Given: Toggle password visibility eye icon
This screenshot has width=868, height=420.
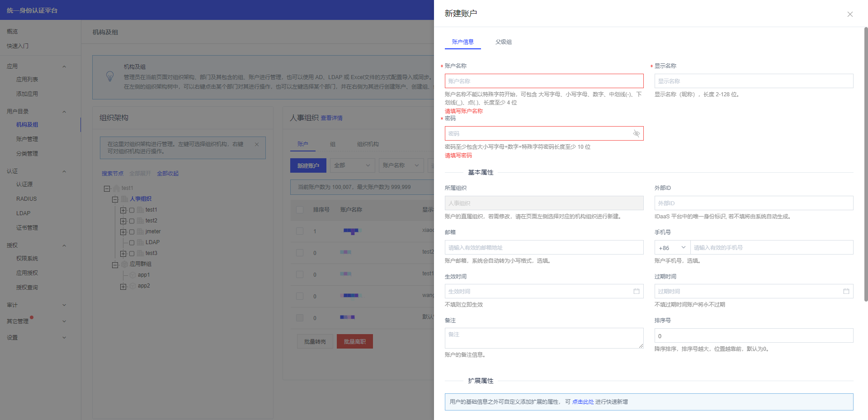Looking at the screenshot, I should pos(636,133).
